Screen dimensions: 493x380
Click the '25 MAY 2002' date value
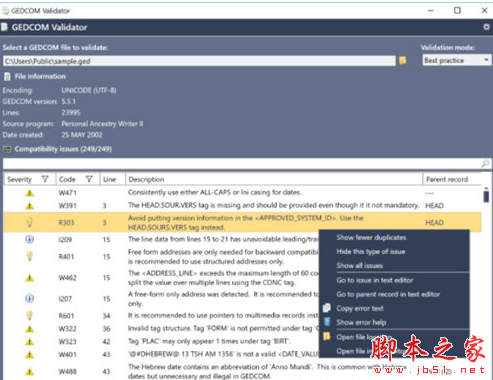(82, 135)
